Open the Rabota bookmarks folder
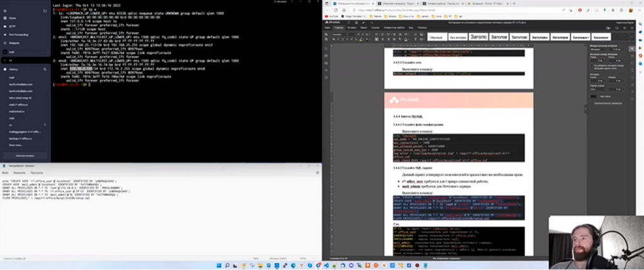 [x=376, y=16]
